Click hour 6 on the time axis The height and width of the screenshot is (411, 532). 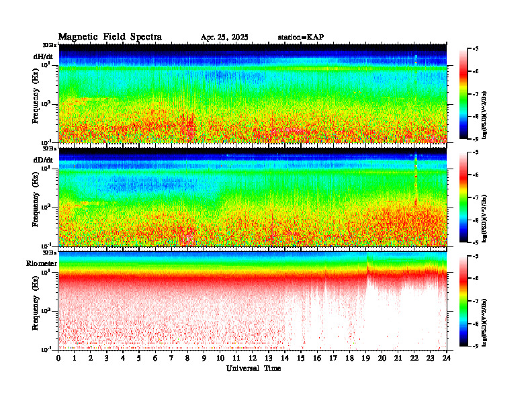click(x=155, y=358)
